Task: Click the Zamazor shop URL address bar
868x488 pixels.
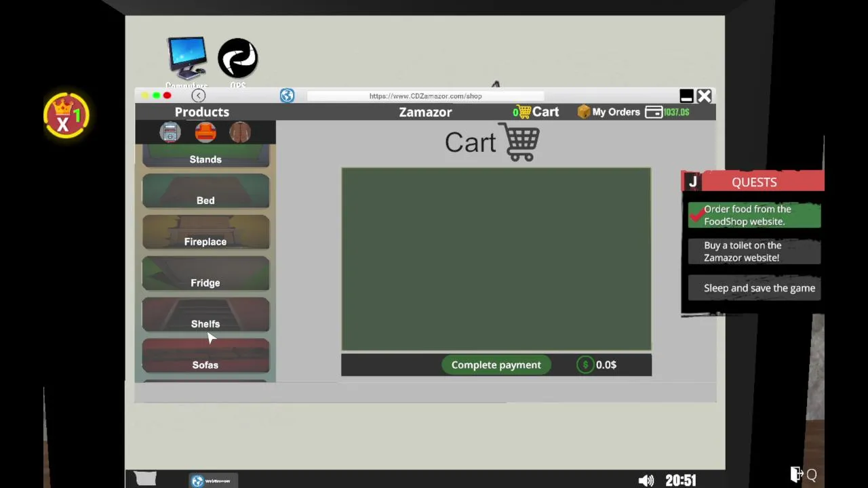Action: click(x=425, y=96)
